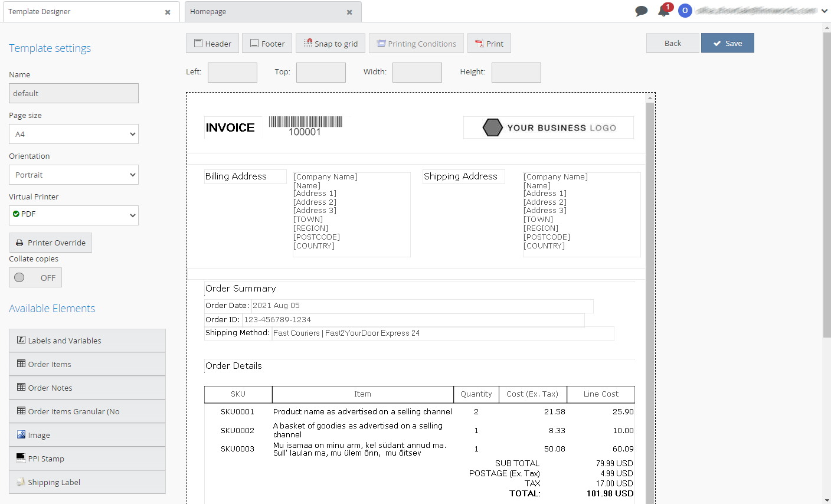Open the Page size dropdown
This screenshot has height=504, width=831.
(74, 134)
